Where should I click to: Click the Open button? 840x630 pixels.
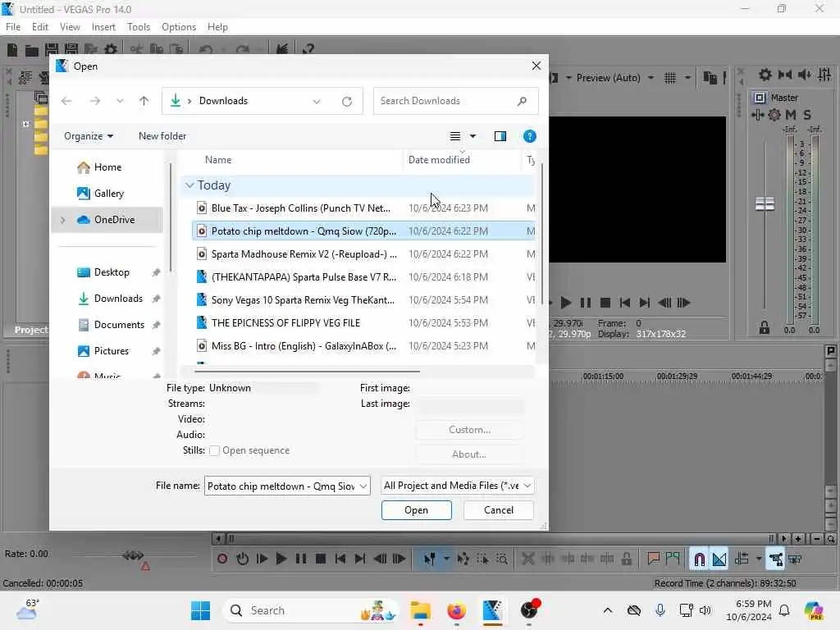(x=416, y=510)
